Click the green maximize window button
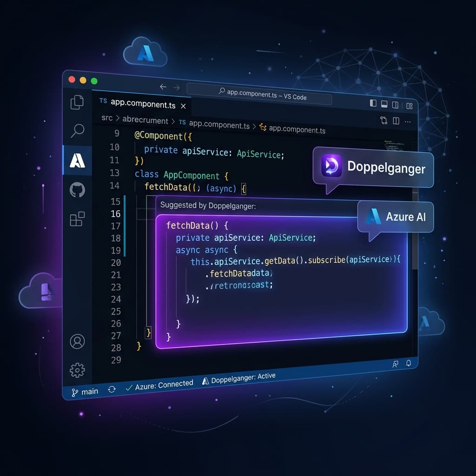The width and height of the screenshot is (476, 476). tap(94, 81)
